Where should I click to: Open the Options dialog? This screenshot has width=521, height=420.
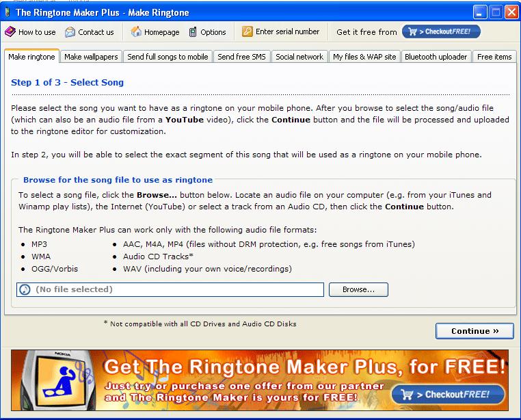pyautogui.click(x=207, y=32)
